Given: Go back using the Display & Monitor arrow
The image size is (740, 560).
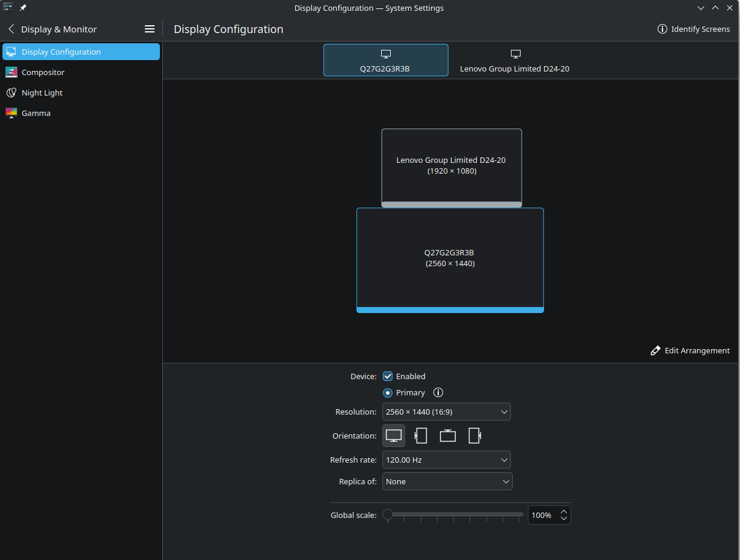Looking at the screenshot, I should (11, 29).
